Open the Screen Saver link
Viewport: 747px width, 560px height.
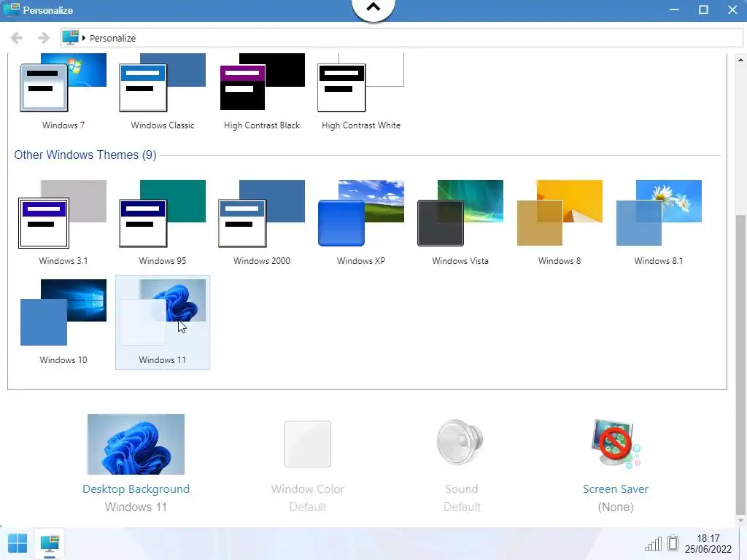(x=616, y=489)
